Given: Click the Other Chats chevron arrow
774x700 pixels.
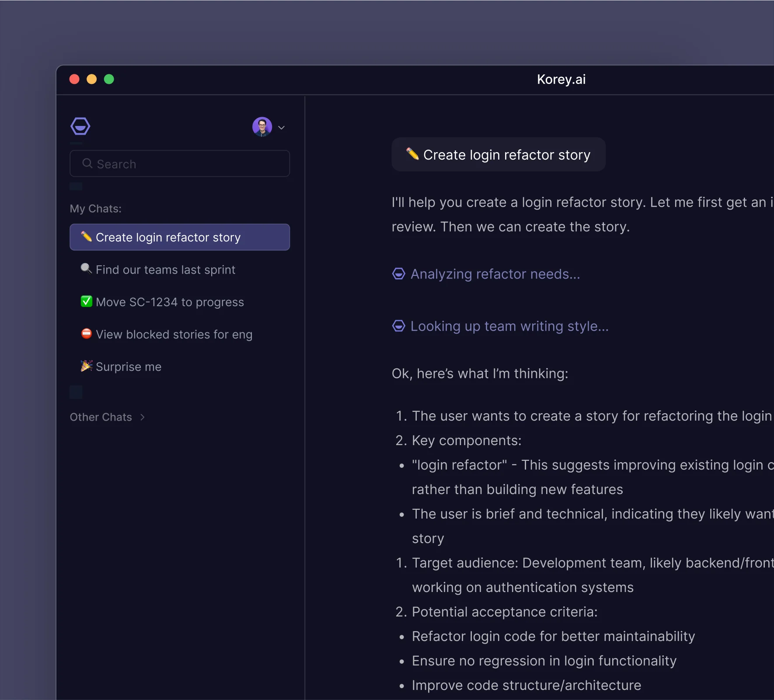Looking at the screenshot, I should point(143,417).
